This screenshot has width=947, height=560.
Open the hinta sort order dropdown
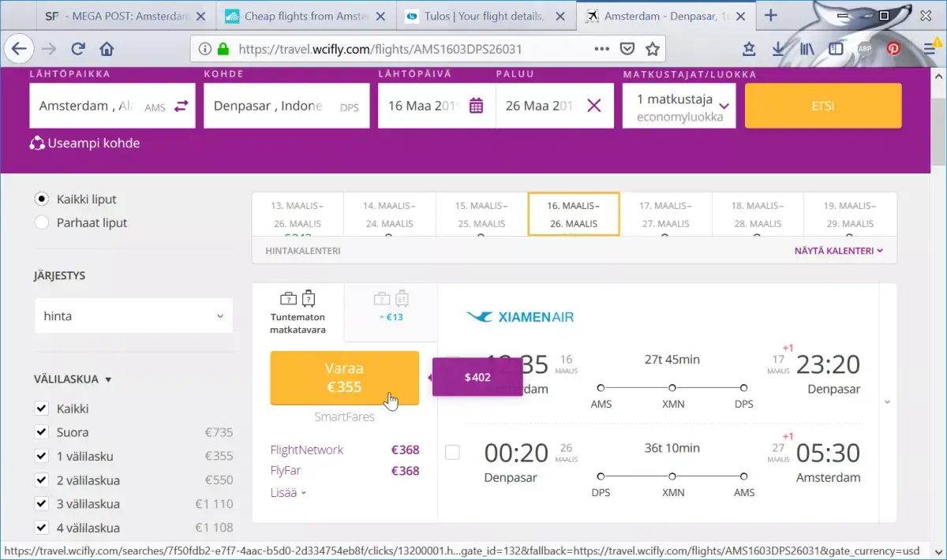pos(134,315)
